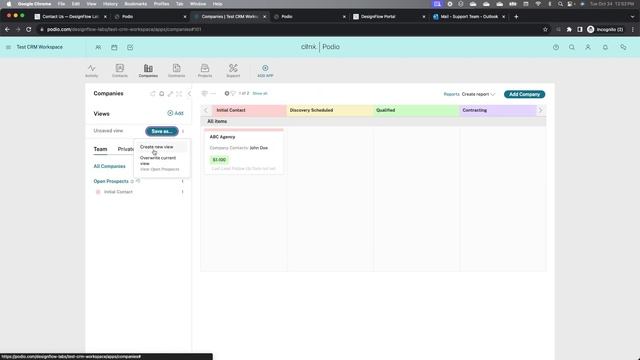Click the Show all link
This screenshot has height=360, width=640.
(x=260, y=93)
